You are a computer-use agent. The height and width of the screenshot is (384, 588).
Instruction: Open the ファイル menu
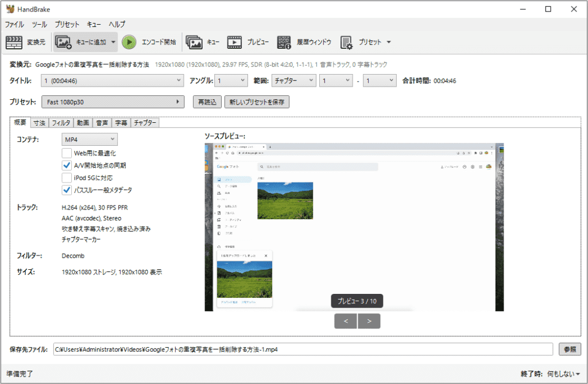pyautogui.click(x=14, y=24)
